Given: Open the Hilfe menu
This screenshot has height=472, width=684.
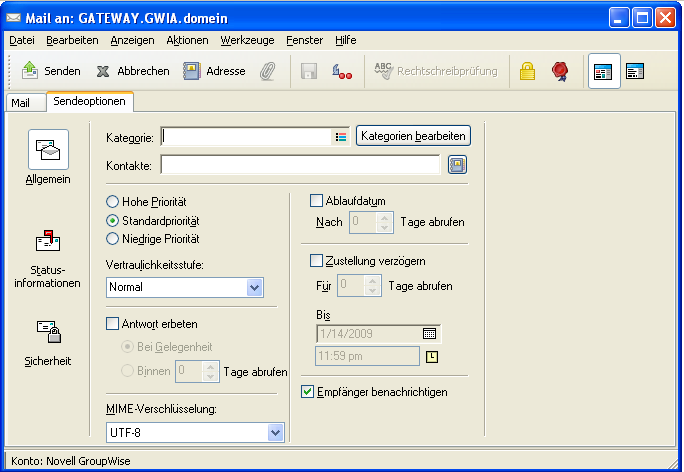Looking at the screenshot, I should 346,40.
